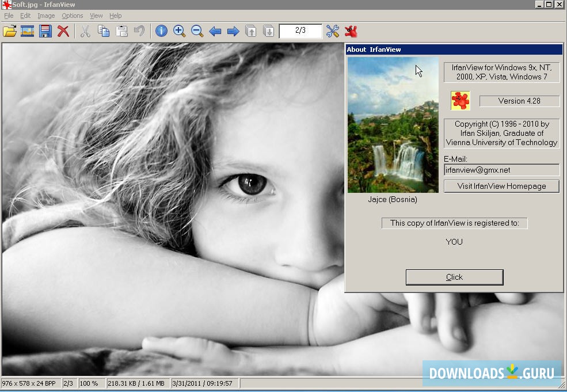This screenshot has height=392, width=567.
Task: Copy image with the copy icon
Action: [104, 31]
